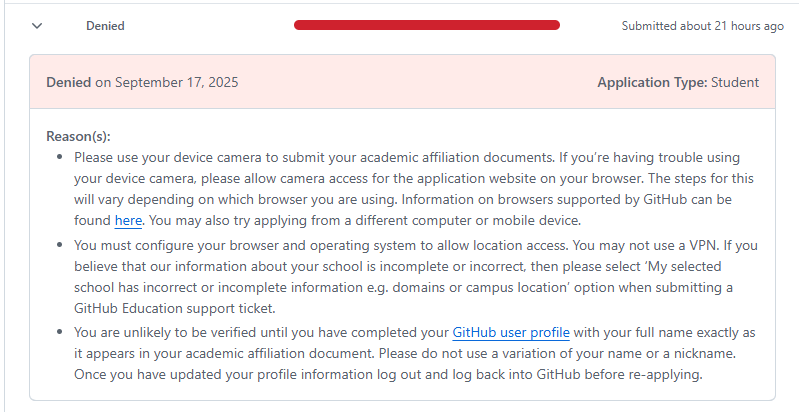Click the 'Submitted about 21 hours ago' timestamp
This screenshot has height=412, width=799.
tap(703, 26)
